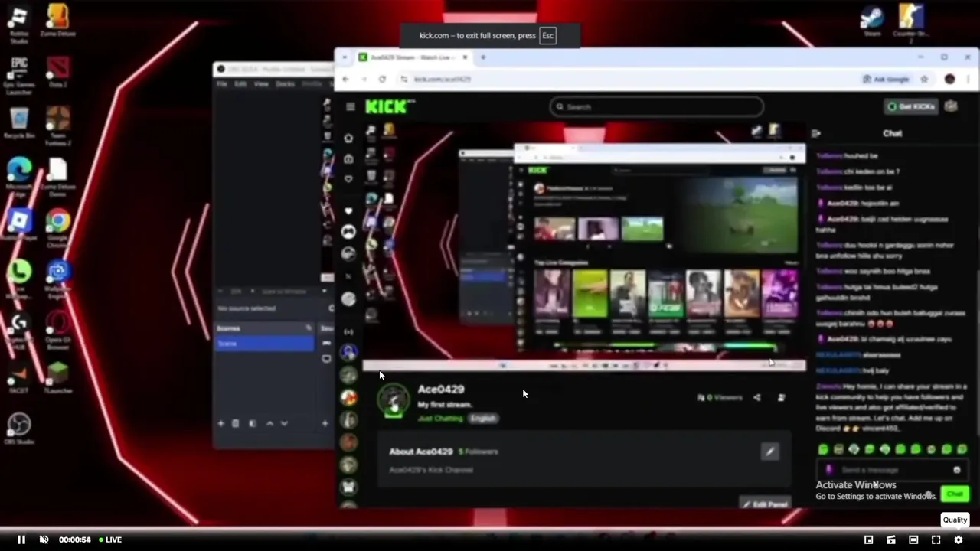The image size is (980, 551).
Task: Click the Get KICKs button
Action: tap(910, 106)
